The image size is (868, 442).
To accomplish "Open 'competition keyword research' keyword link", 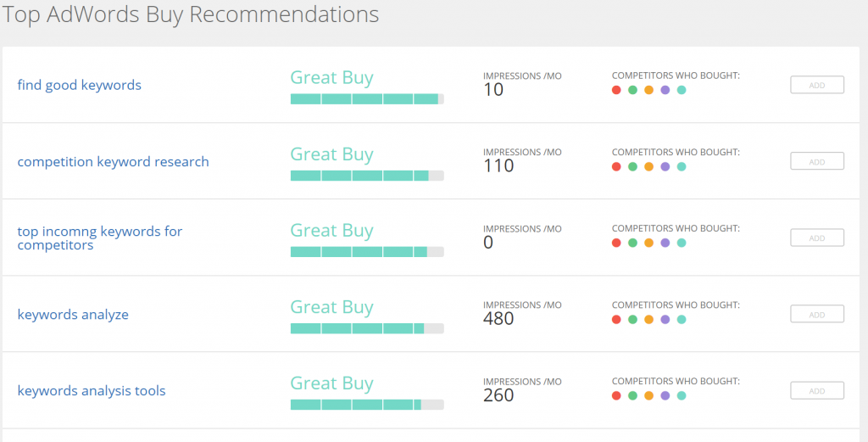I will [113, 161].
